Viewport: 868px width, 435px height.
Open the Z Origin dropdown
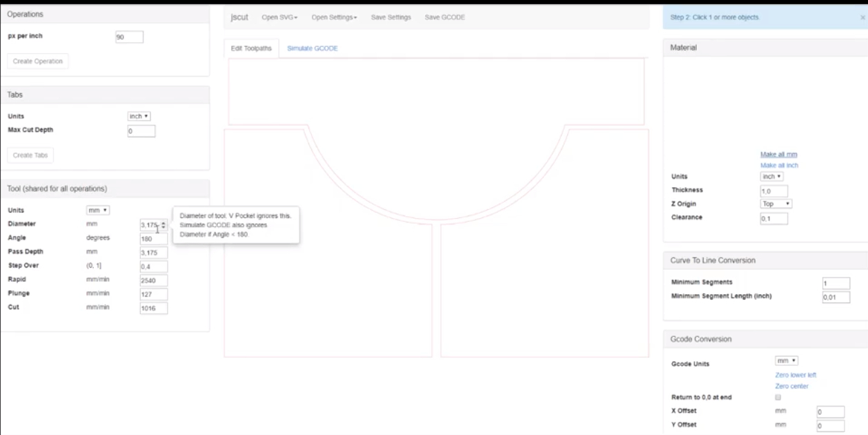tap(776, 204)
